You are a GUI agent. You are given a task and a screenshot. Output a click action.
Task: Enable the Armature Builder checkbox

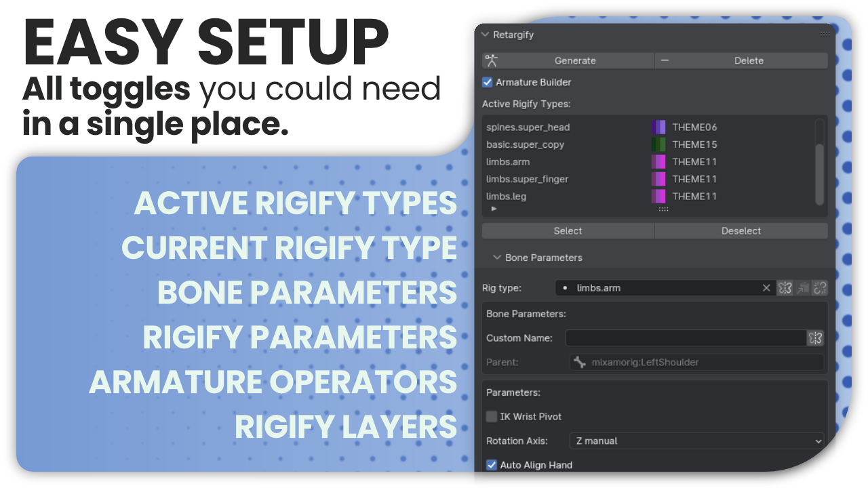pos(487,82)
